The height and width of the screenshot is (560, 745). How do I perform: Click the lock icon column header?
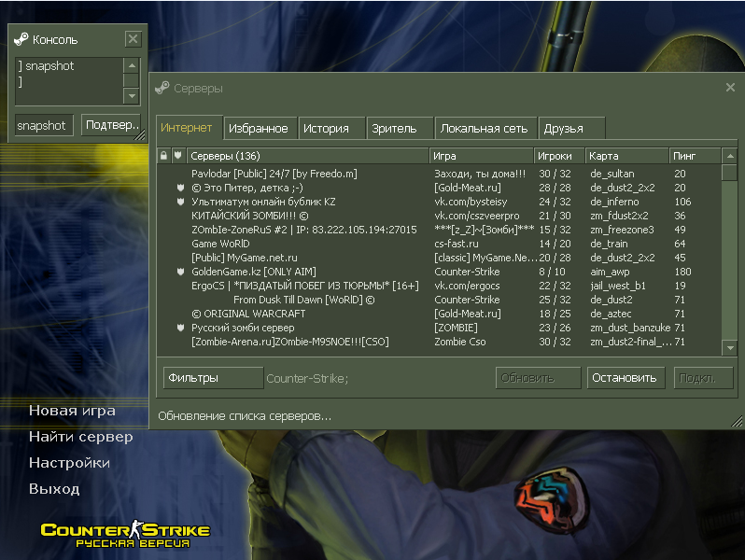tap(164, 155)
